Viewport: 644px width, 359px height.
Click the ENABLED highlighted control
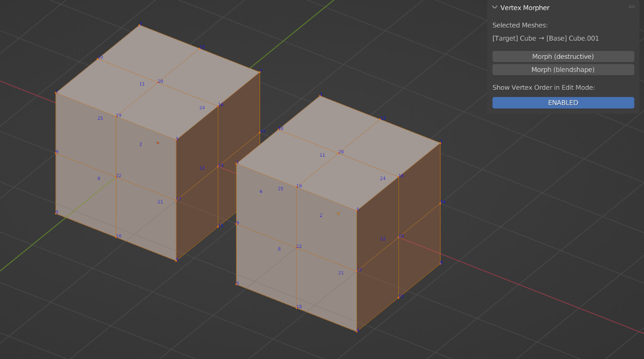coord(563,102)
